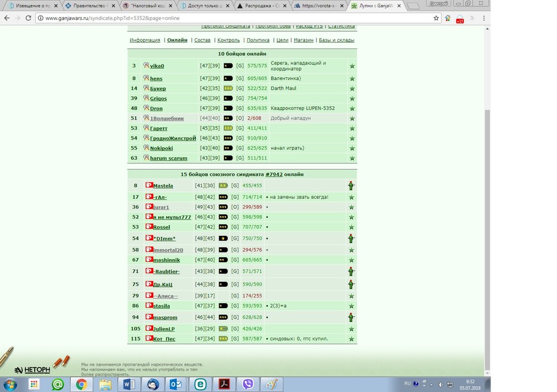
Task: Click the "910/910" health value
Action: point(257,138)
